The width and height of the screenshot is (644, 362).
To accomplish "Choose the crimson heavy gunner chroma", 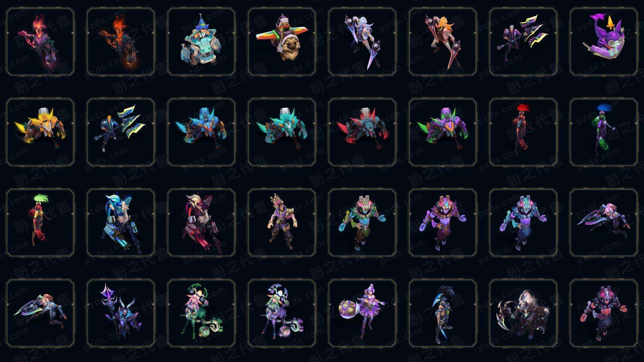I will 201,223.
